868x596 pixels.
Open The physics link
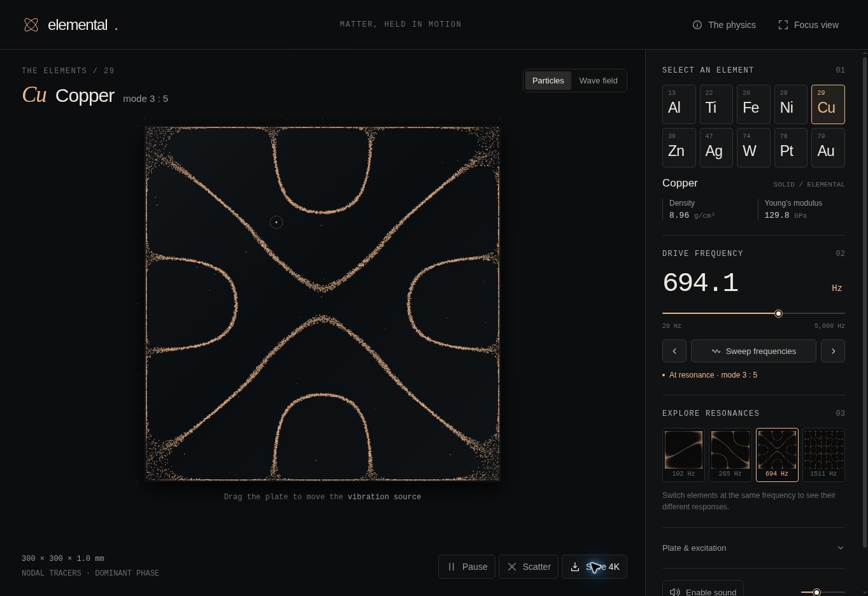724,25
